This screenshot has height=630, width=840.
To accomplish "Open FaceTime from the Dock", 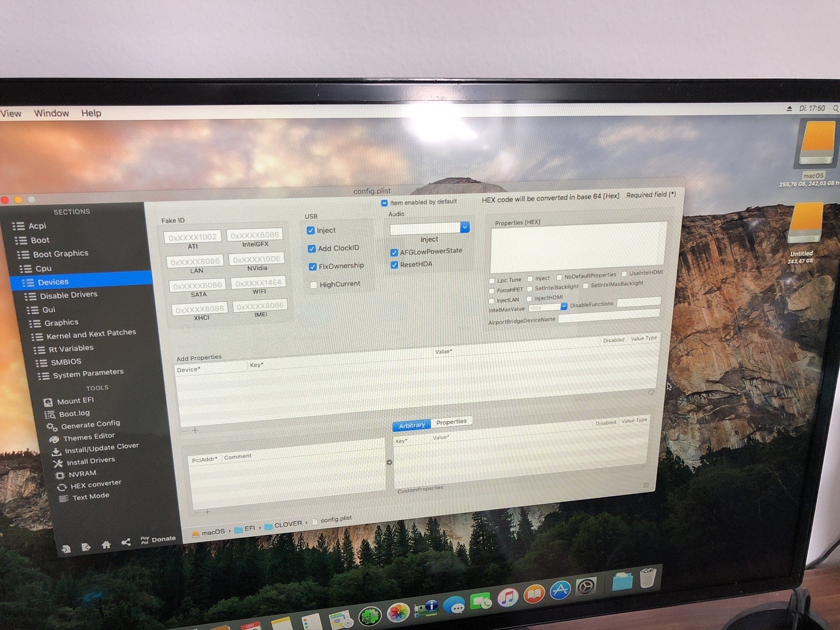I will (481, 602).
